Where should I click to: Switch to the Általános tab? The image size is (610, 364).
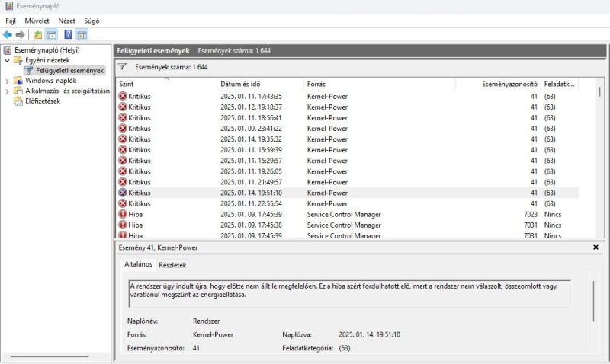pyautogui.click(x=138, y=264)
